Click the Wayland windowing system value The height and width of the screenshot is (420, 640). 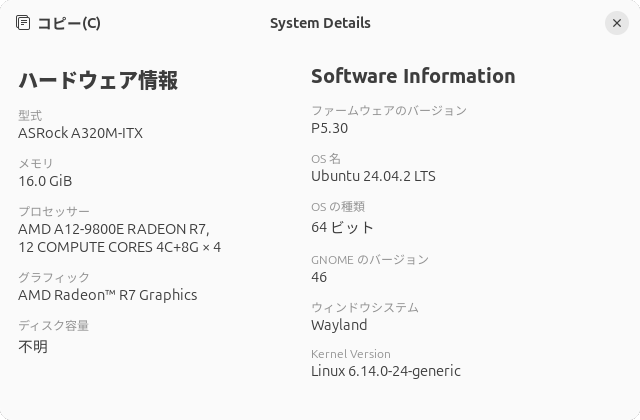(339, 325)
